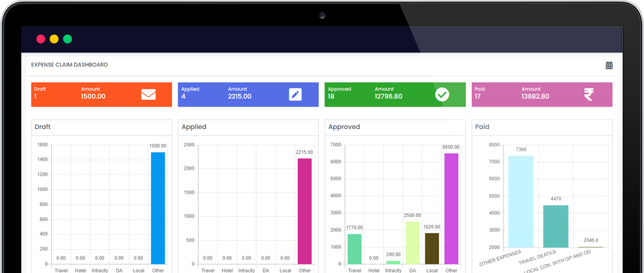Click the purple Other bar in Approved chart
The width and height of the screenshot is (644, 273).
[451, 208]
